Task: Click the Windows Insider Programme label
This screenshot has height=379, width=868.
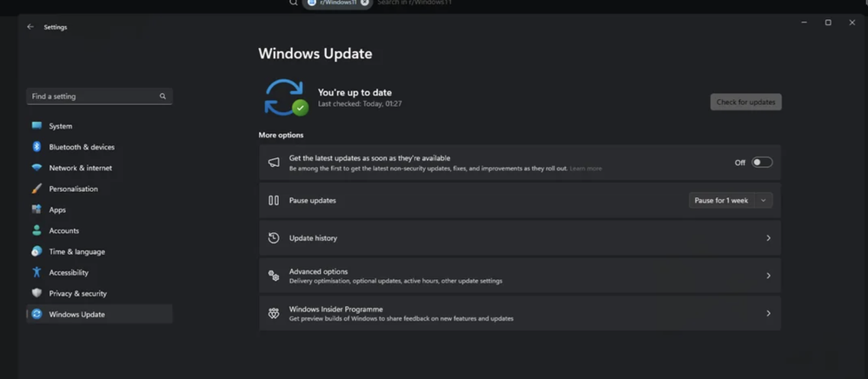Action: [x=336, y=309]
